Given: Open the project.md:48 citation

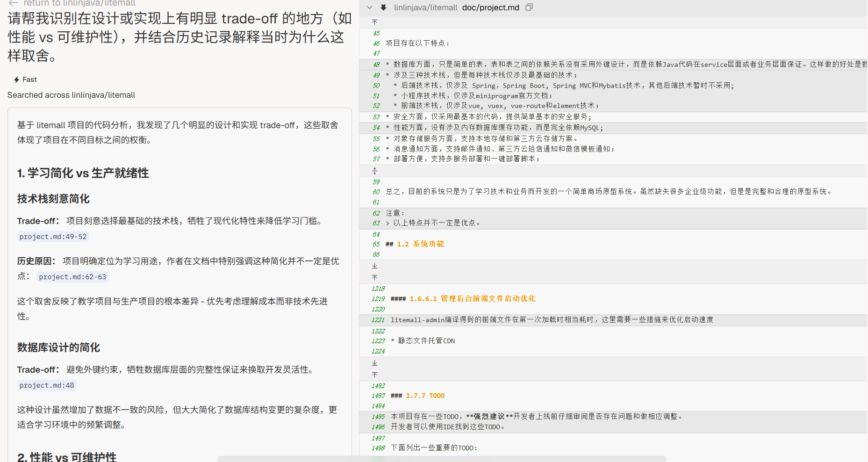Looking at the screenshot, I should click(x=47, y=385).
